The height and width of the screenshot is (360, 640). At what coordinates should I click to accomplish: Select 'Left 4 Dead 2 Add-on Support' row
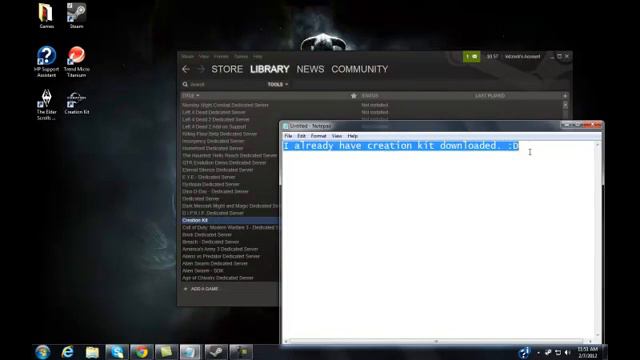[x=230, y=127]
